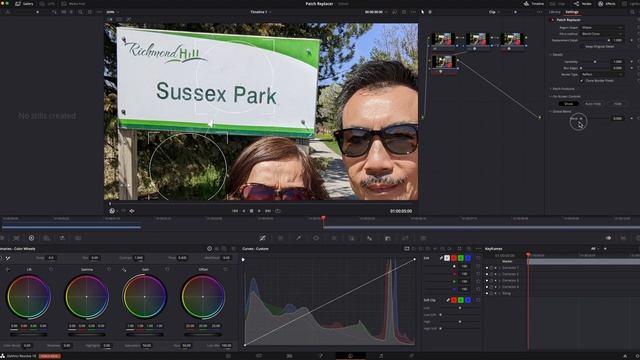Open the Qualifier eyedropper palette

click(298, 238)
